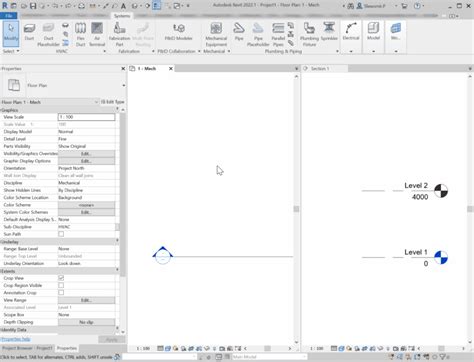Screen dimensions: 474x362
Task: Select the Level 2 label in section view
Action: coord(416,186)
